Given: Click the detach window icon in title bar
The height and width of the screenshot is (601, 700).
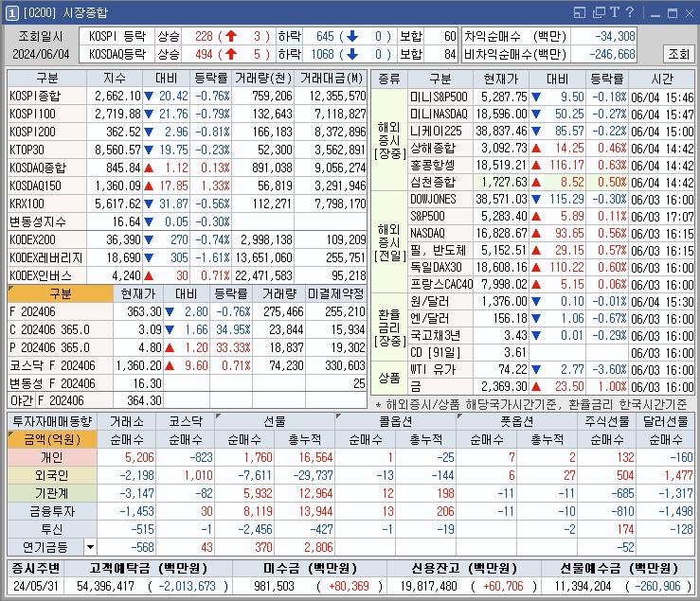Looking at the screenshot, I should (580, 12).
